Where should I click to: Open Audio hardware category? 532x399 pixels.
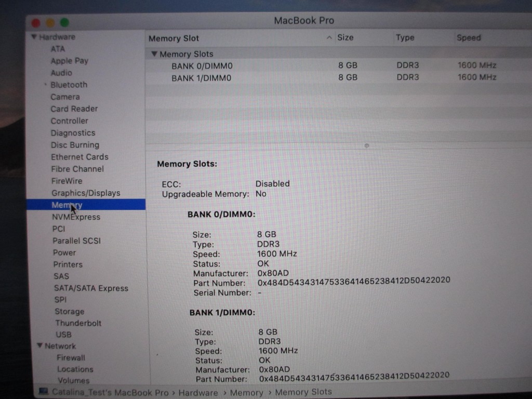[x=61, y=73]
